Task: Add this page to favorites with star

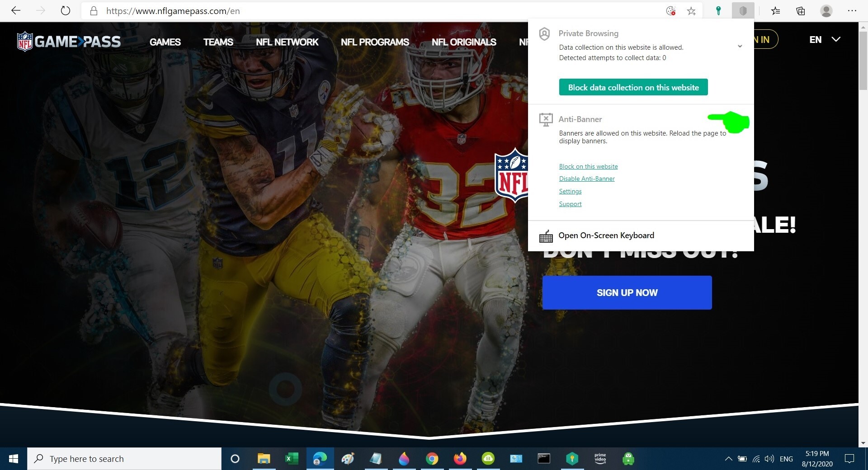Action: [691, 11]
